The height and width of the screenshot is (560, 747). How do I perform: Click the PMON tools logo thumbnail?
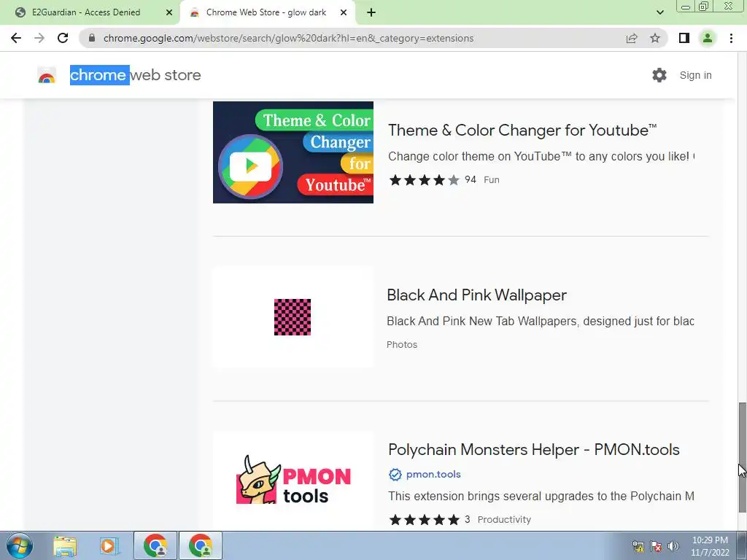coord(293,481)
